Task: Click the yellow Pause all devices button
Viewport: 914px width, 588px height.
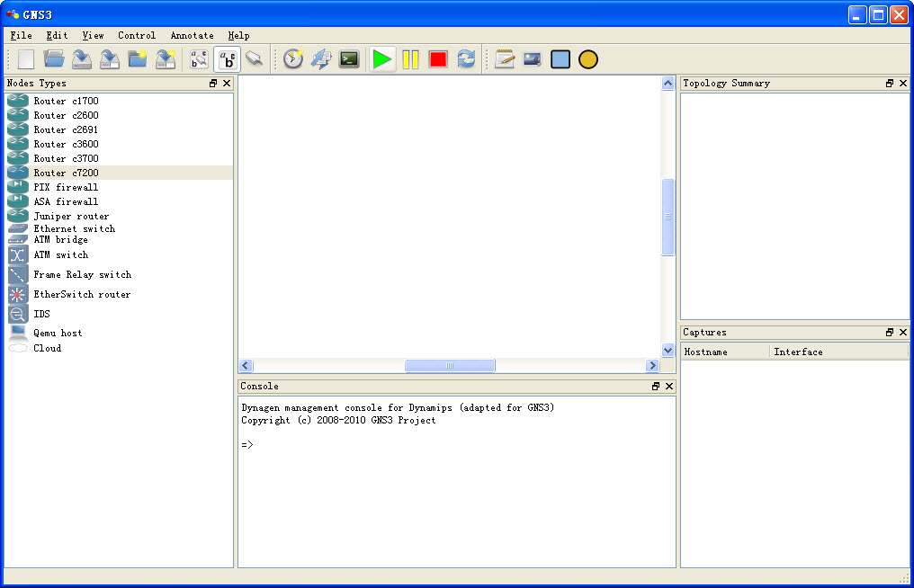Action: pyautogui.click(x=410, y=59)
